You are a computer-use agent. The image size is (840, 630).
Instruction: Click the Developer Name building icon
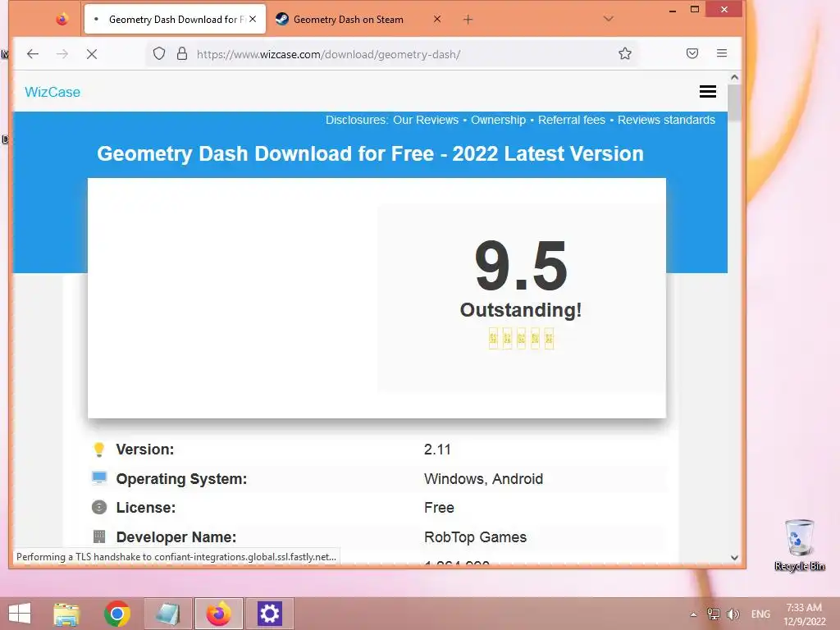coord(99,536)
